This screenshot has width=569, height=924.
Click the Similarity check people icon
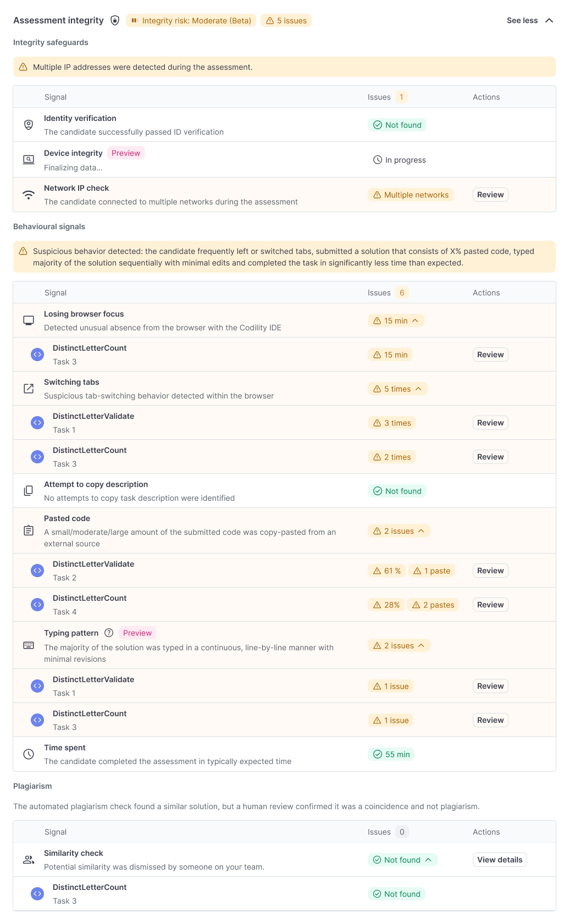coord(29,860)
